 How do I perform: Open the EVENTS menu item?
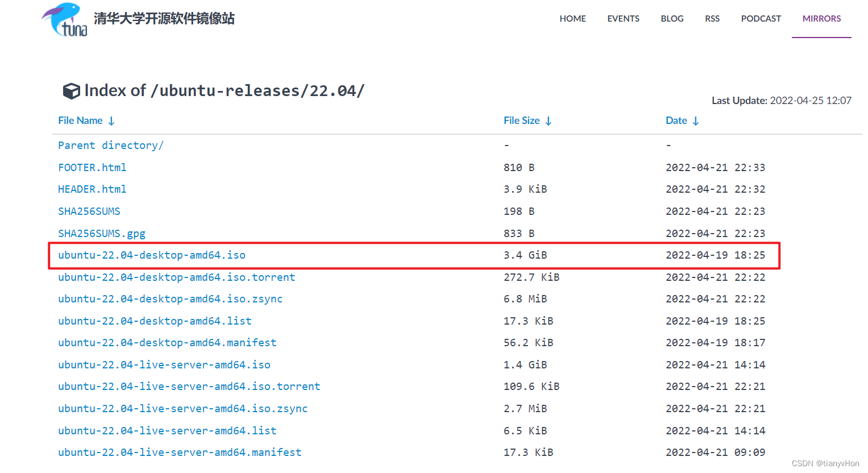tap(623, 19)
